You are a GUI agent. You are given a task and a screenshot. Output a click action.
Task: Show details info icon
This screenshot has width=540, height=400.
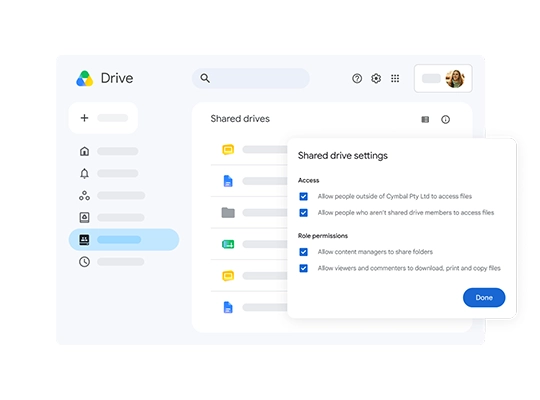click(x=445, y=120)
